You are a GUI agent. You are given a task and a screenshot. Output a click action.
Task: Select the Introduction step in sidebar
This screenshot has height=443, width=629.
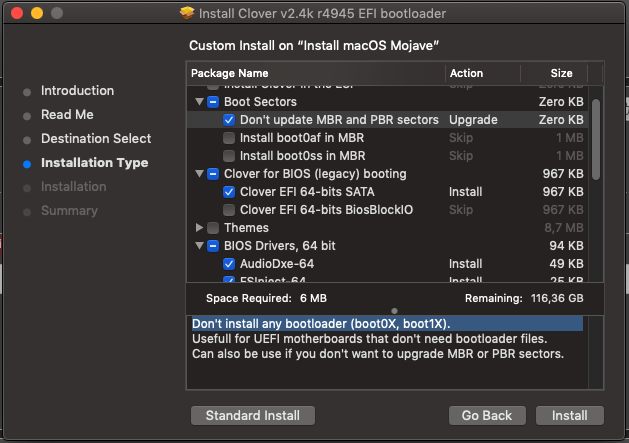point(77,91)
